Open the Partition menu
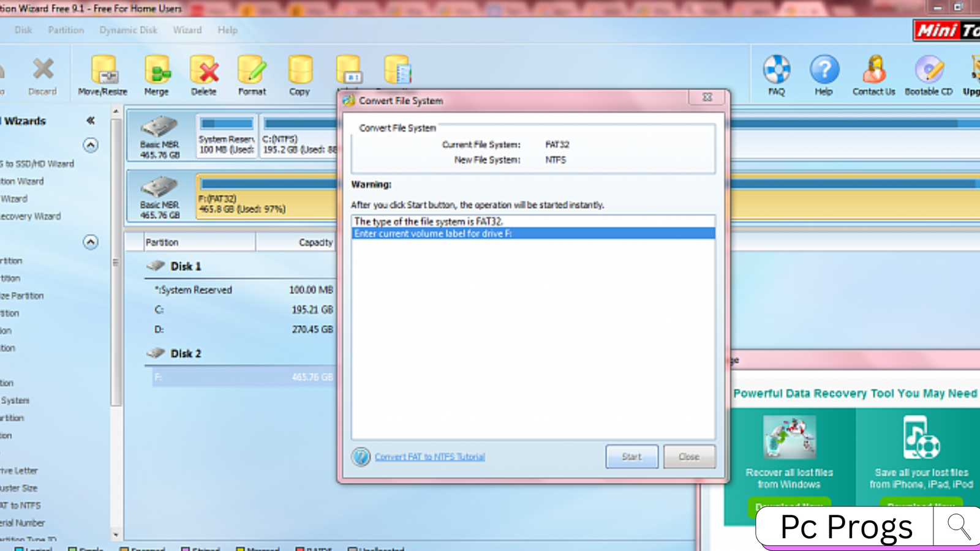The width and height of the screenshot is (980, 551). (x=66, y=30)
